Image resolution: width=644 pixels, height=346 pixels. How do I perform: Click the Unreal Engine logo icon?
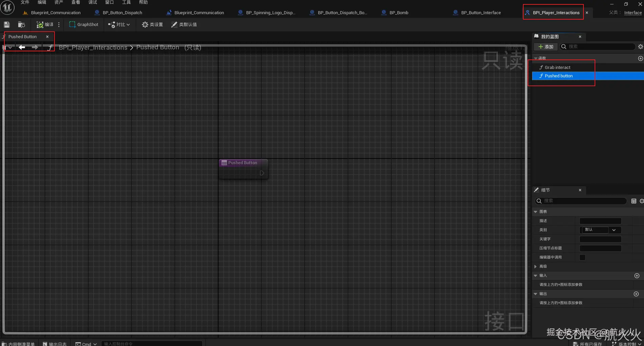[x=7, y=7]
